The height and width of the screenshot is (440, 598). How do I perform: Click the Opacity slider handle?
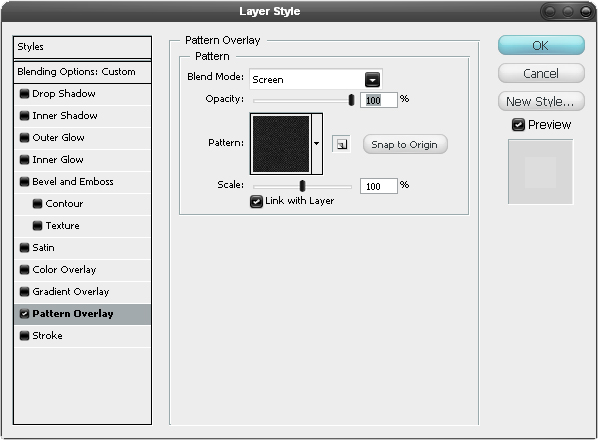[351, 100]
